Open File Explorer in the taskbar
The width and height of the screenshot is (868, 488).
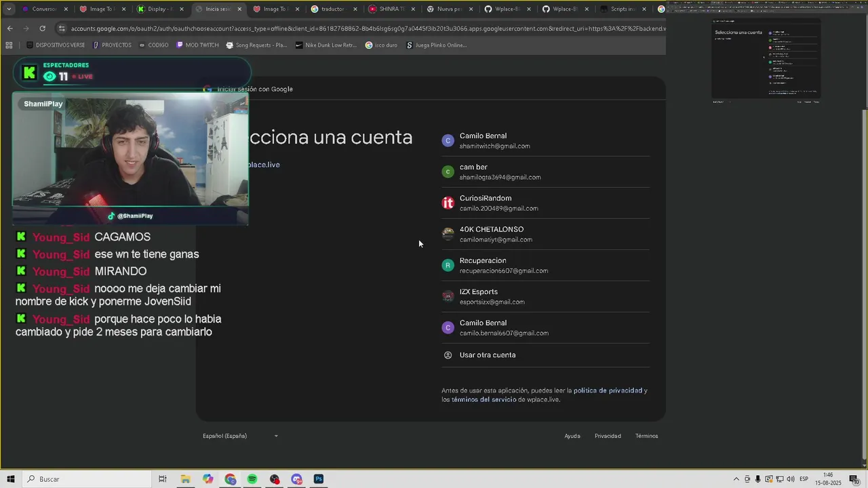tap(185, 479)
